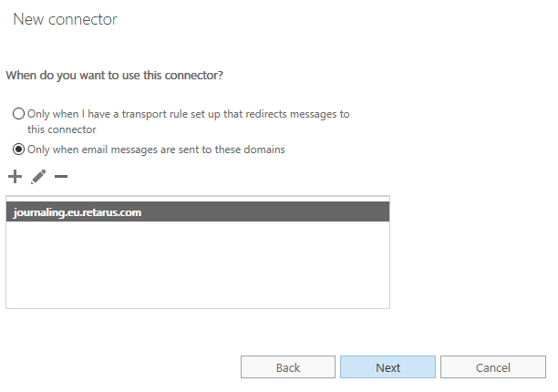The height and width of the screenshot is (392, 558).
Task: Click the 'When do you want to use this connector?' text
Action: coord(114,72)
